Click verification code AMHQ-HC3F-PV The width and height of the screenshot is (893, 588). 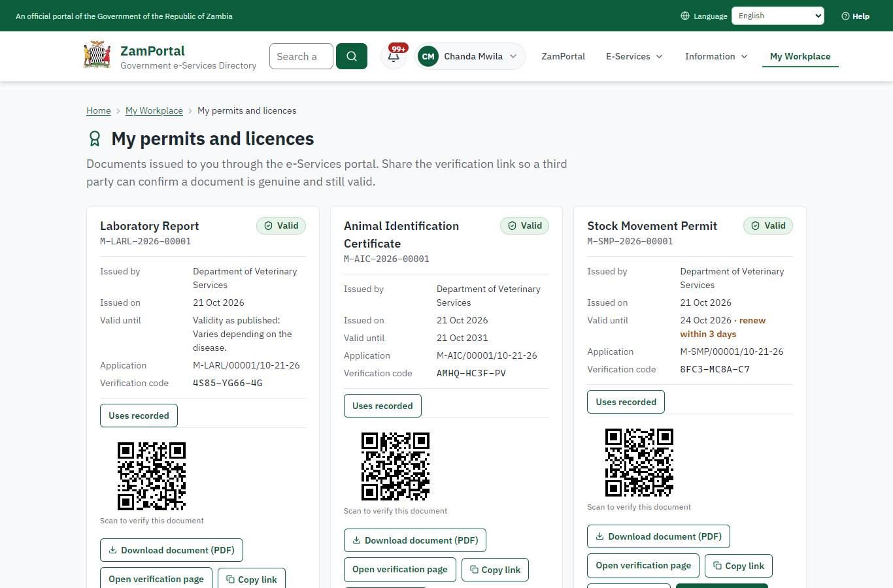[471, 374]
